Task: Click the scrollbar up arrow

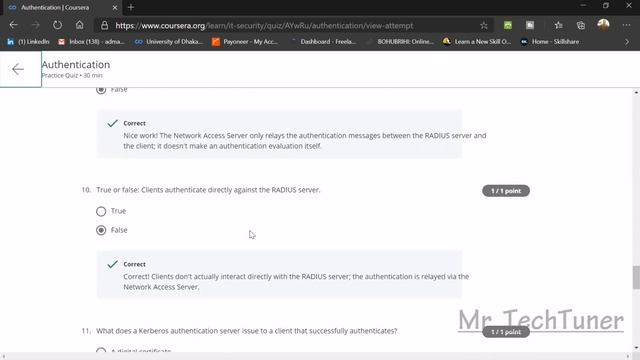Action: point(636,93)
